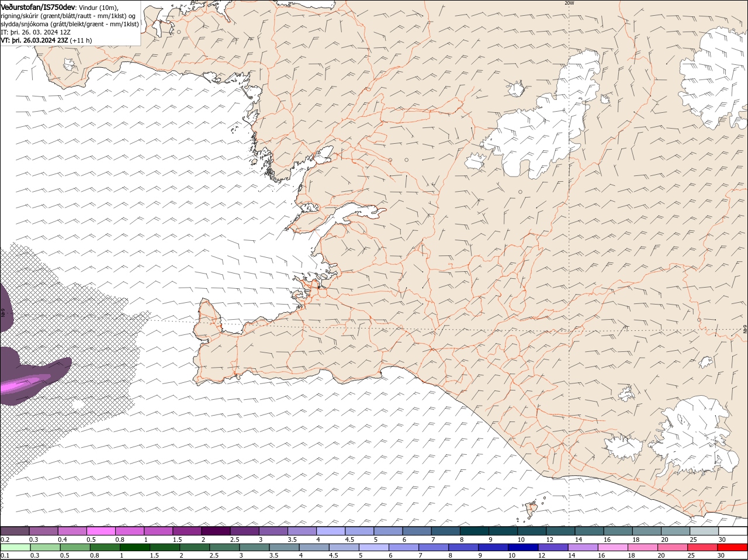Click the initial time 'IT: þri. 26. 03. 2024 12Z'
Image resolution: width=748 pixels, height=560 pixels.
(x=36, y=32)
